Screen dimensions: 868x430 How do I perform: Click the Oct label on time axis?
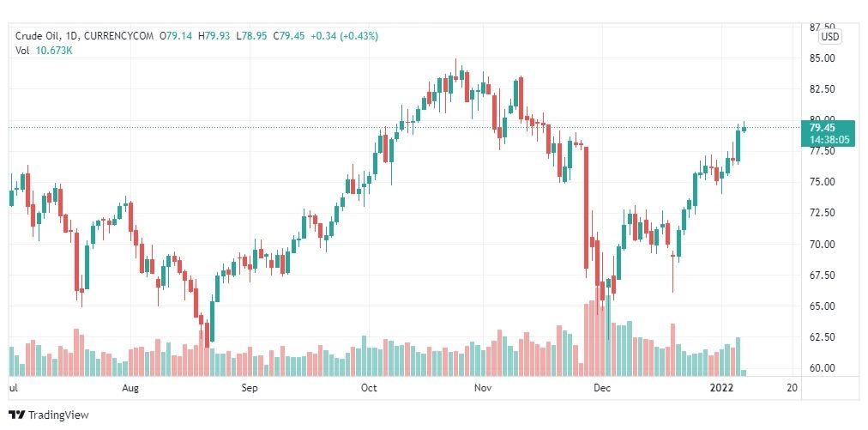tap(369, 387)
